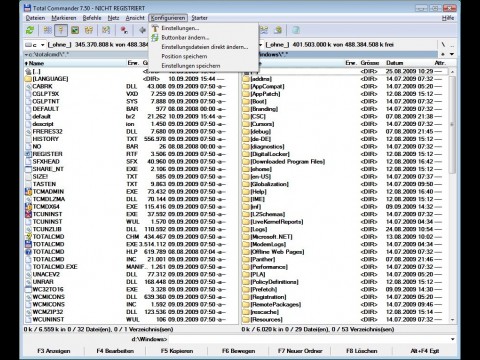Open the Hilfe menu
The height and width of the screenshot is (360, 480).
click(x=448, y=18)
